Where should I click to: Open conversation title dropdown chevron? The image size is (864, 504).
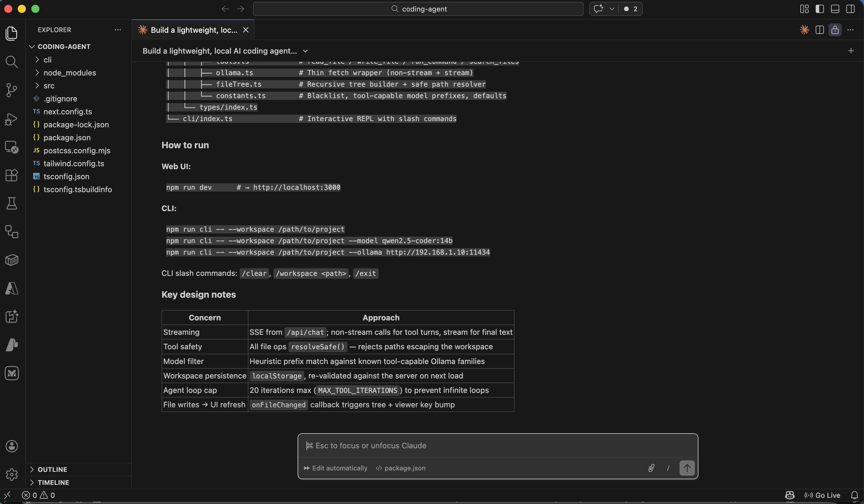(305, 51)
